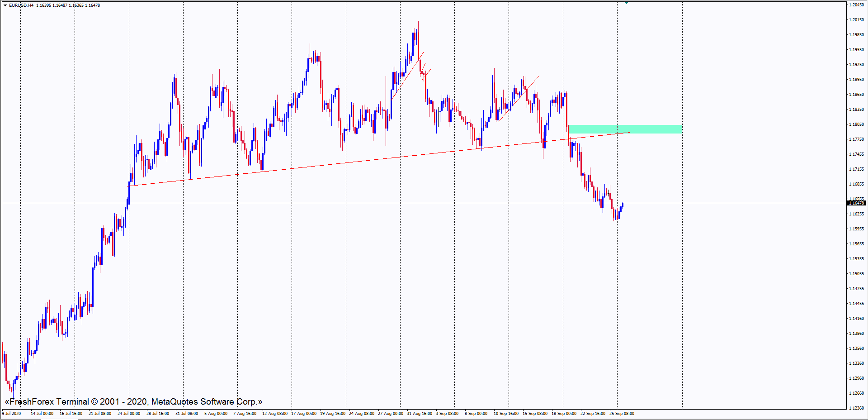The width and height of the screenshot is (868, 420).
Task: Click the 24 Jul 00:00 time label
Action: pyautogui.click(x=129, y=413)
